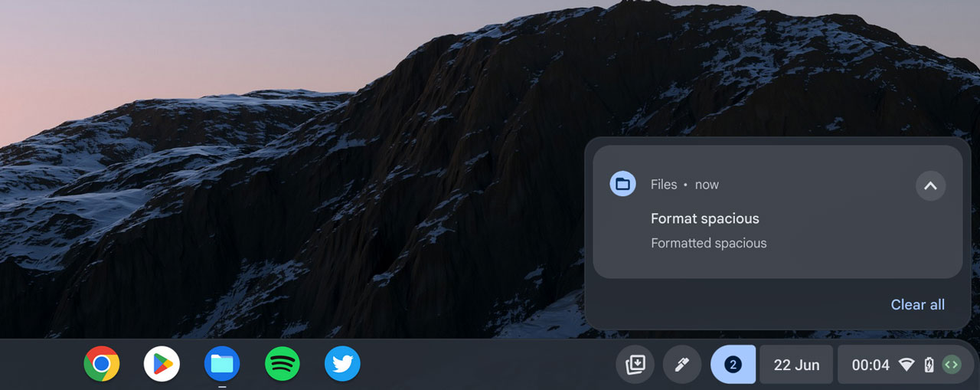980x390 pixels.
Task: Open Google Chrome from the shelf
Action: [102, 364]
